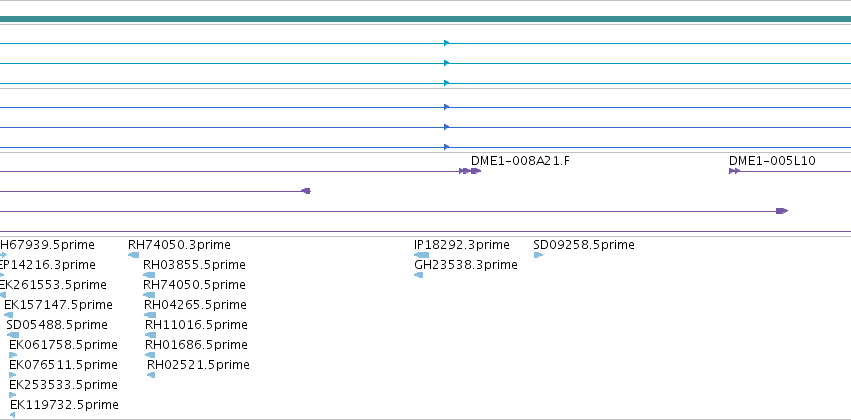Click the EK253533.5prime label
Viewport: 851px width, 420px height.
point(63,385)
